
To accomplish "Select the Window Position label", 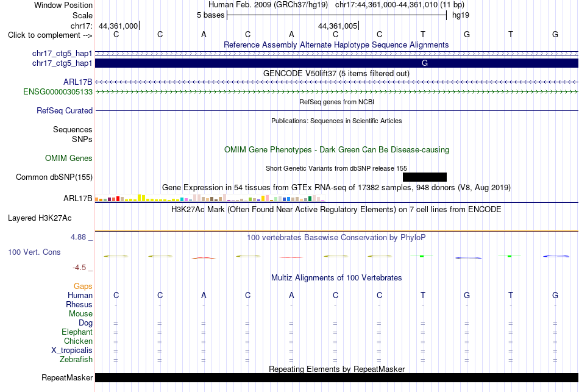I will click(63, 5).
